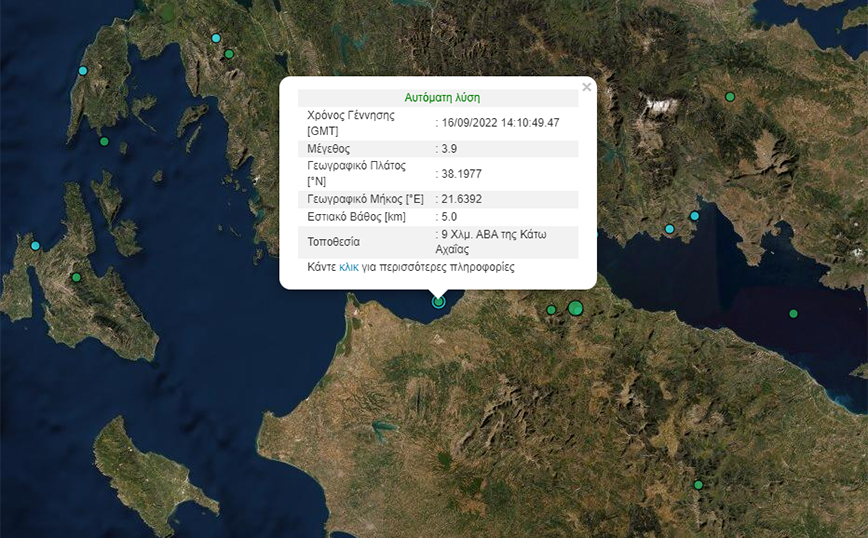Select the cyan marker on Kefalonia's northwest coast
This screenshot has width=868, height=538.
coord(36,246)
